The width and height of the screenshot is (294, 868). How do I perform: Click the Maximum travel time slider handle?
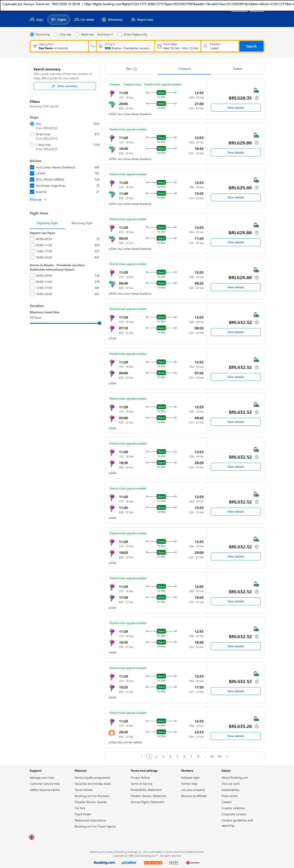pos(99,323)
